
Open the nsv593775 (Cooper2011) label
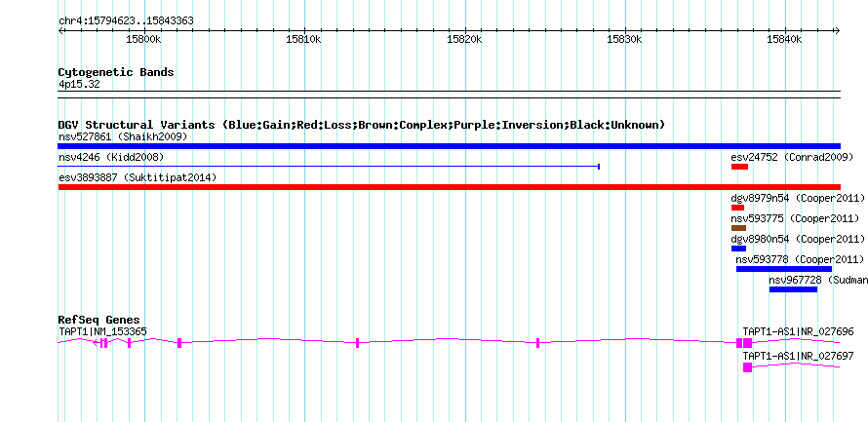point(795,218)
